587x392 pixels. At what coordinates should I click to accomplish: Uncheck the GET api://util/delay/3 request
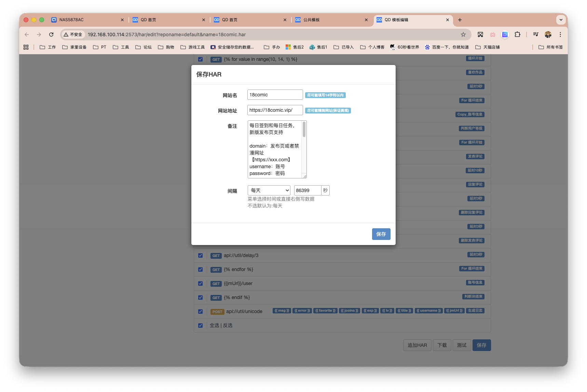(x=200, y=255)
